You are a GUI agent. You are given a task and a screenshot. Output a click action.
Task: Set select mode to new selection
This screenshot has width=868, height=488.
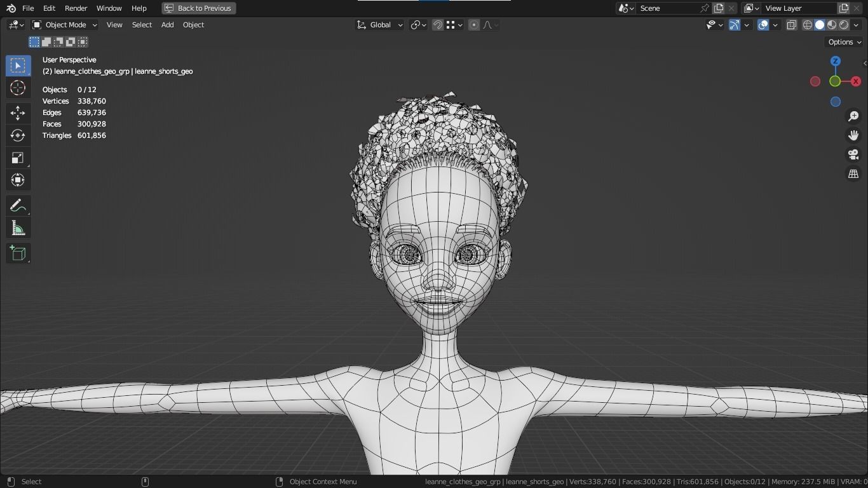pos(34,42)
